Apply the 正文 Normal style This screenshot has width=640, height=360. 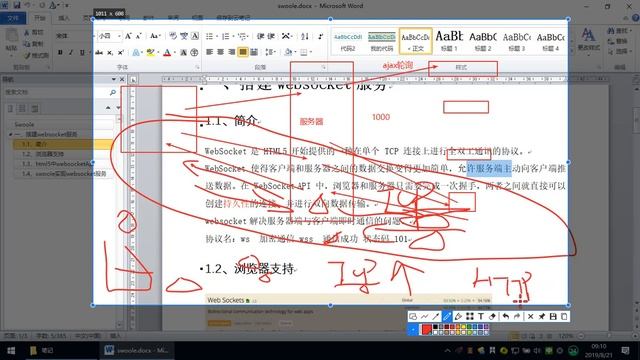pyautogui.click(x=416, y=41)
